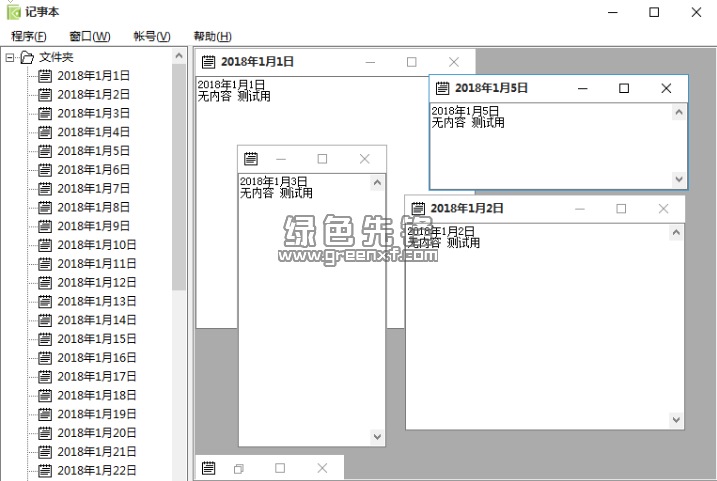Click note icon beside 2018年1月9日 in tree
This screenshot has height=481, width=717.
(x=45, y=226)
